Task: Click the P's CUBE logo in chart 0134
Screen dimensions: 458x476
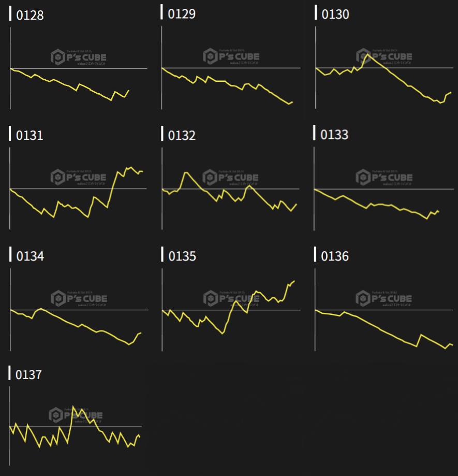Action: click(79, 298)
